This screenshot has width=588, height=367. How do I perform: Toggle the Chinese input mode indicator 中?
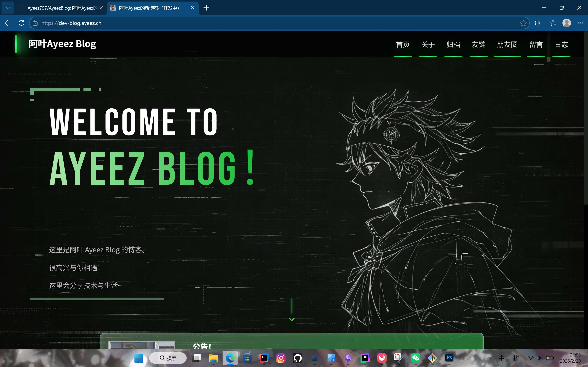pyautogui.click(x=501, y=358)
